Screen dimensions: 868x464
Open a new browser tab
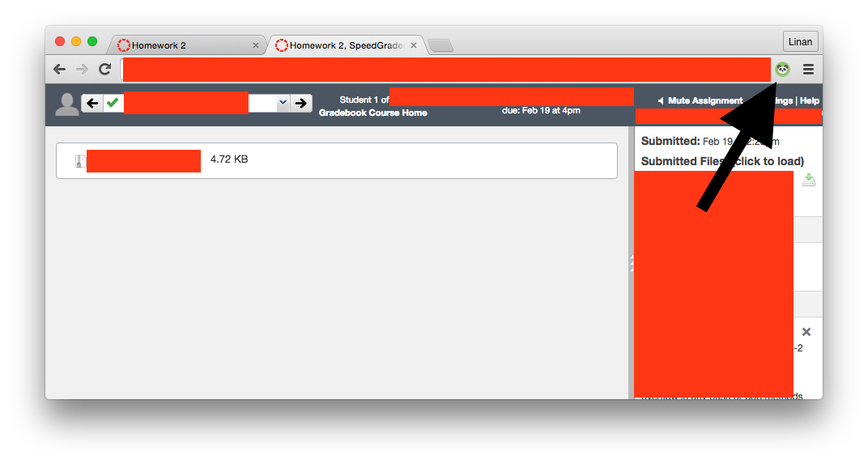click(x=440, y=45)
